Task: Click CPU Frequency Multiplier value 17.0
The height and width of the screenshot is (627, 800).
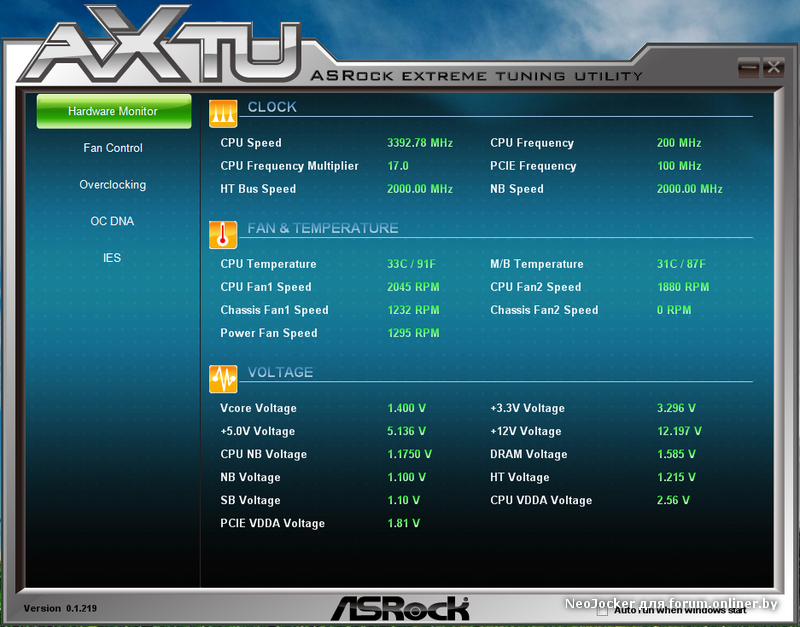Action: (x=398, y=166)
